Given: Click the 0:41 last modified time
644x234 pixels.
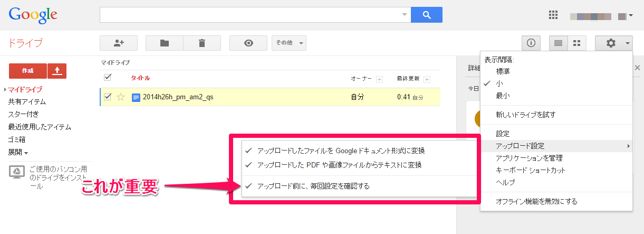Looking at the screenshot, I should pyautogui.click(x=404, y=97).
